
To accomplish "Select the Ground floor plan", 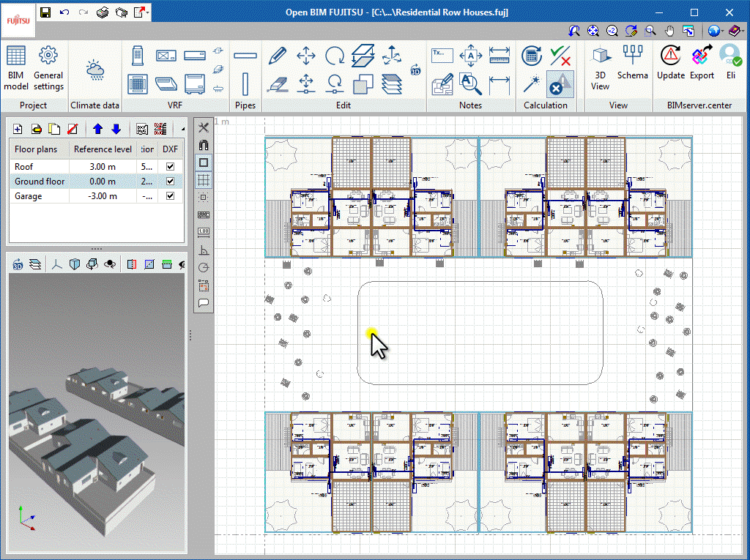I will (40, 181).
